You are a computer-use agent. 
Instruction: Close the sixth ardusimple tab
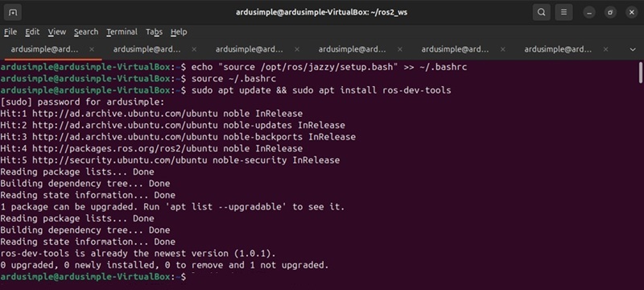coord(605,49)
